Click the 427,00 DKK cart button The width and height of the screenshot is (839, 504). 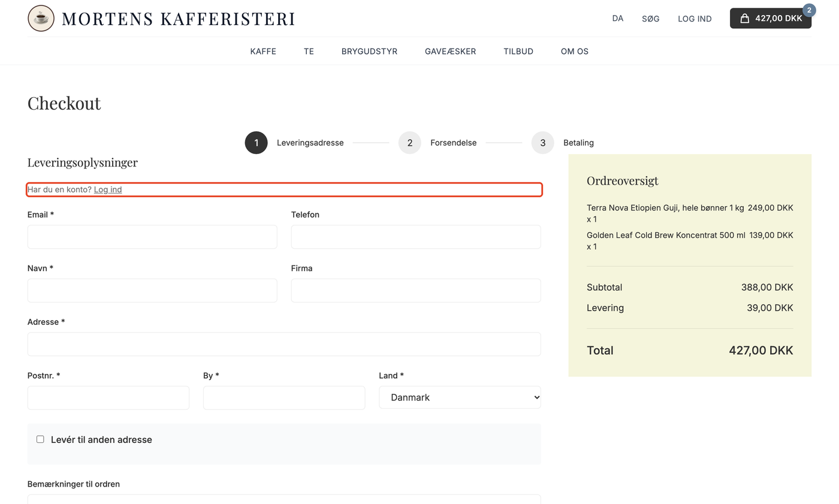coord(770,18)
